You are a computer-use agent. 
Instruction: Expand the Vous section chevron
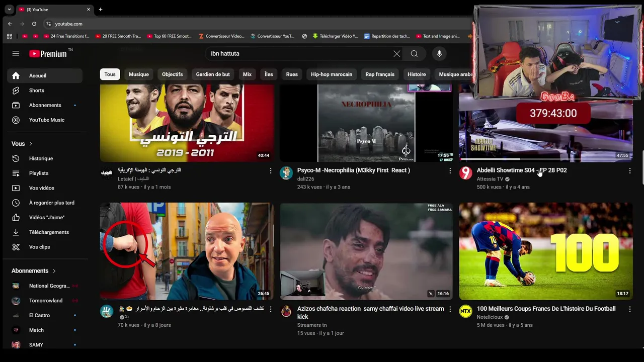tap(31, 144)
